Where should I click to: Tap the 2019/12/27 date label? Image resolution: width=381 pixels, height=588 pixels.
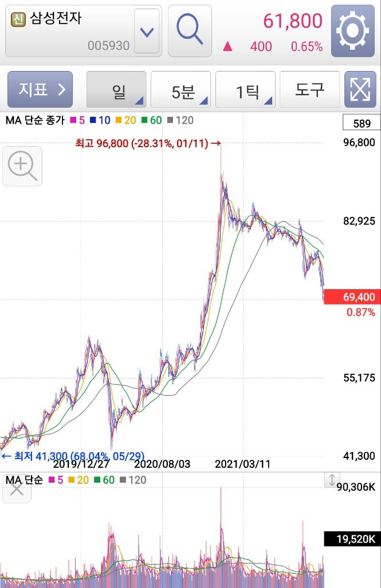81,464
